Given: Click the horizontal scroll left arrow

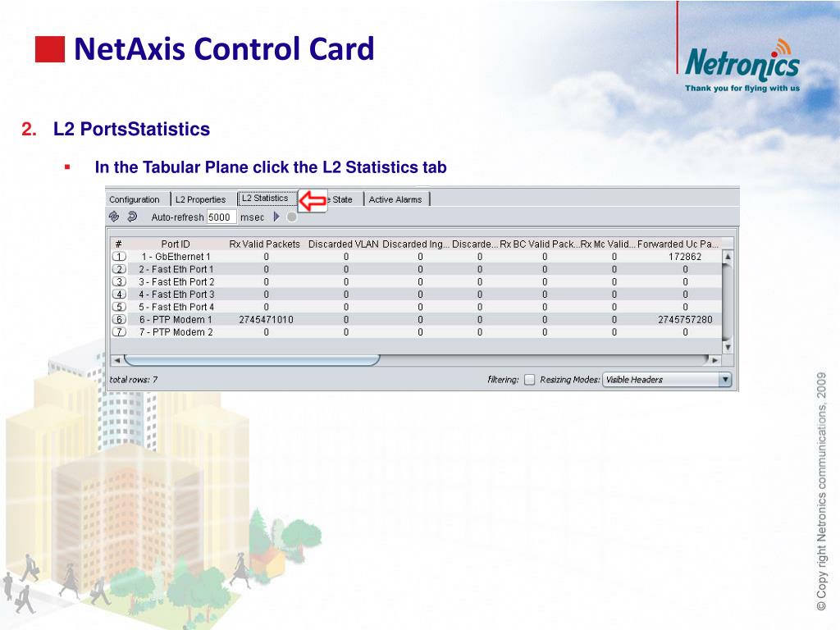Looking at the screenshot, I should (x=116, y=360).
